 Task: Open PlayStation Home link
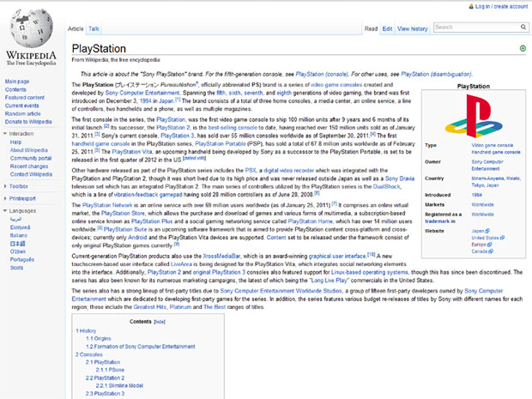point(311,221)
